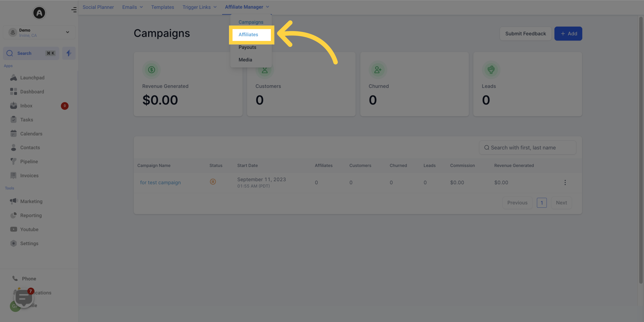Open the Templates tab
Screen dimensions: 644x322
pos(163,7)
